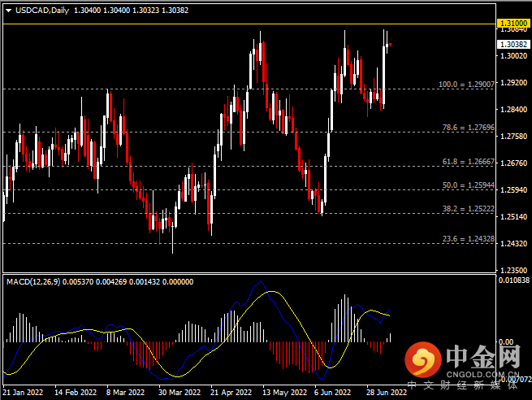
Task: Click the USDCAD,Daily chart title
Action: coord(42,11)
